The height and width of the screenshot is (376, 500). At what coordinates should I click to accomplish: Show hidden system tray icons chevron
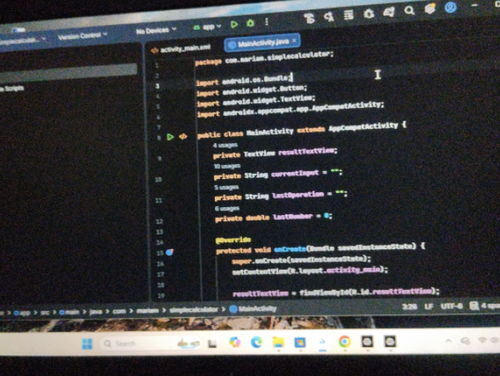click(449, 341)
